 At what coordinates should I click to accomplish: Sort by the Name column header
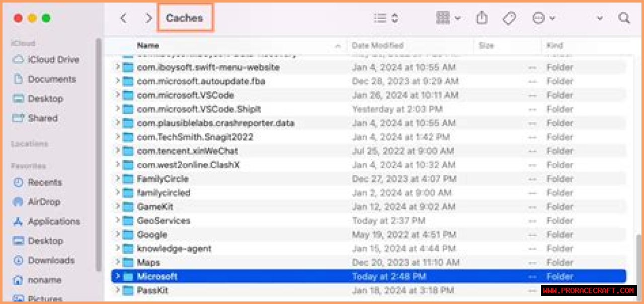(148, 46)
